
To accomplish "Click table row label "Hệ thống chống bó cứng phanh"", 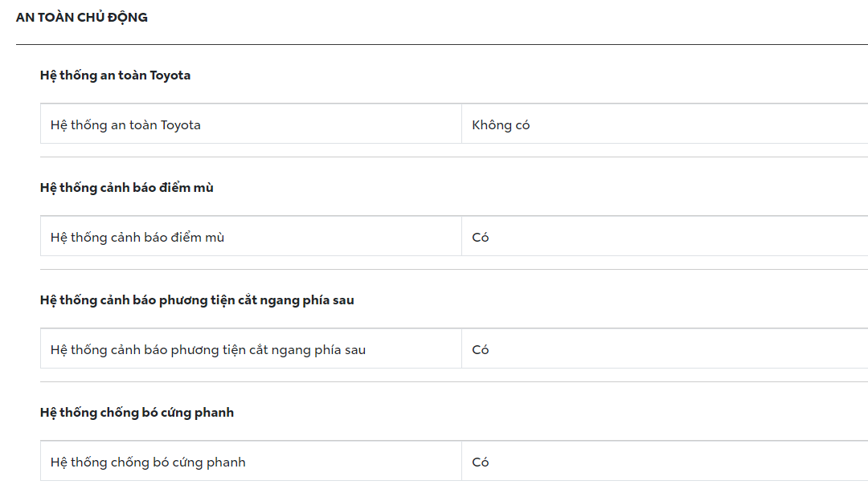I will click(x=148, y=462).
